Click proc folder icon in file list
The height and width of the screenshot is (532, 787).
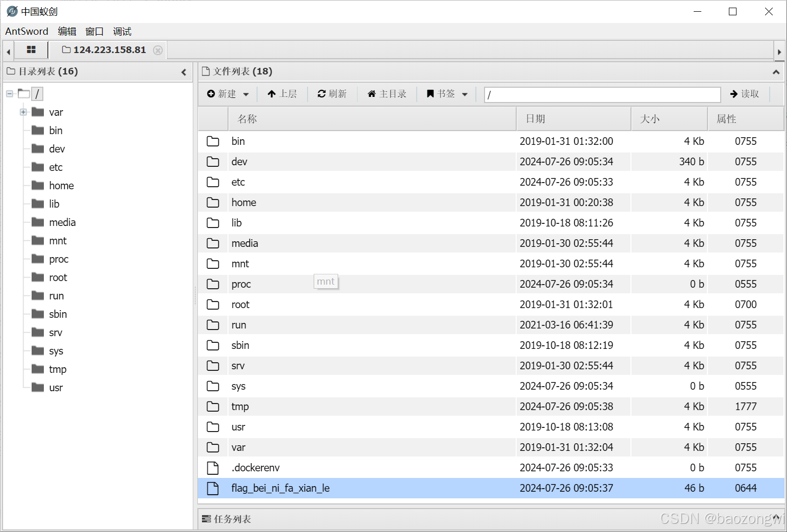[x=213, y=284]
